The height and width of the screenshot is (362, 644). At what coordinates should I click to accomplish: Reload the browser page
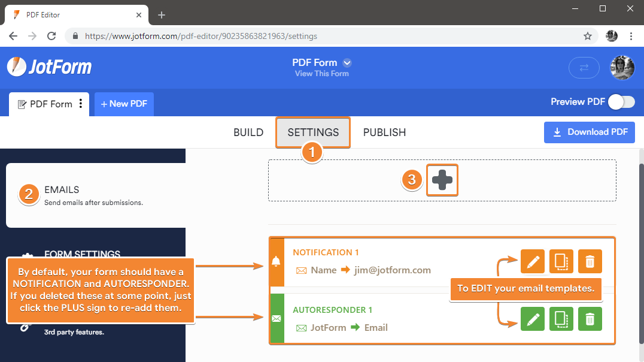(51, 36)
